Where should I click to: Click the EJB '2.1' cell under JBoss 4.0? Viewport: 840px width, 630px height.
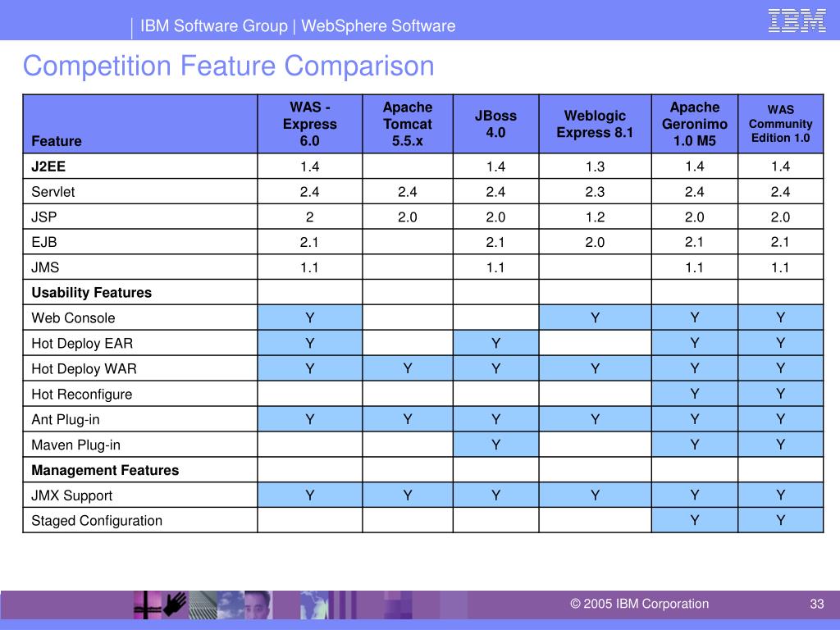pyautogui.click(x=495, y=242)
